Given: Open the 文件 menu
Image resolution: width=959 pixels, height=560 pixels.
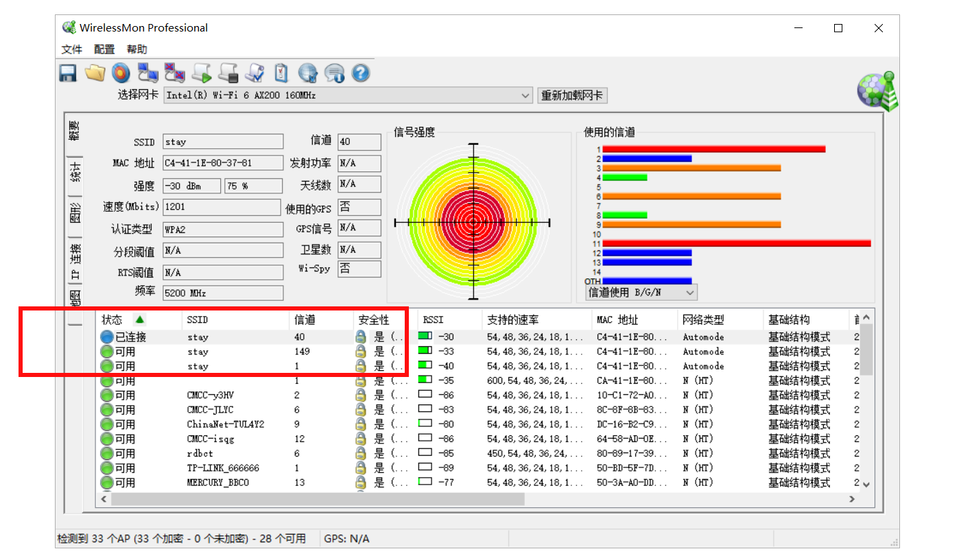Looking at the screenshot, I should click(x=71, y=49).
